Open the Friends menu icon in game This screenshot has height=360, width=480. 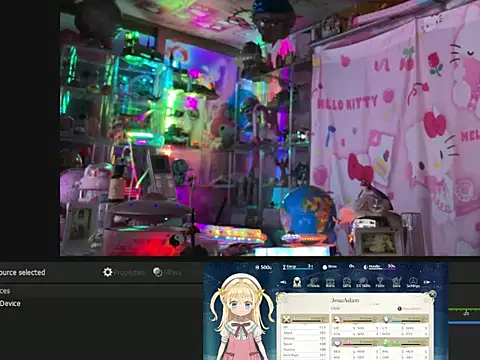(313, 282)
